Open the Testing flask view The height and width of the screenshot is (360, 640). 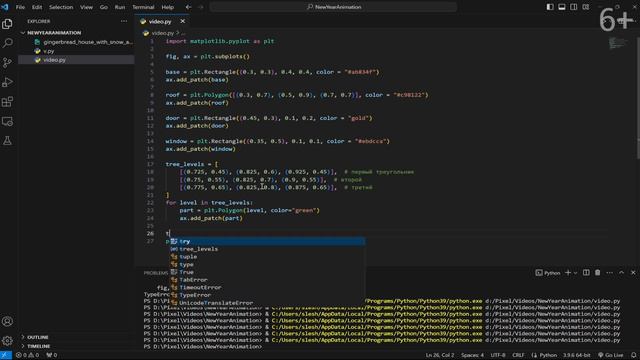(7, 141)
